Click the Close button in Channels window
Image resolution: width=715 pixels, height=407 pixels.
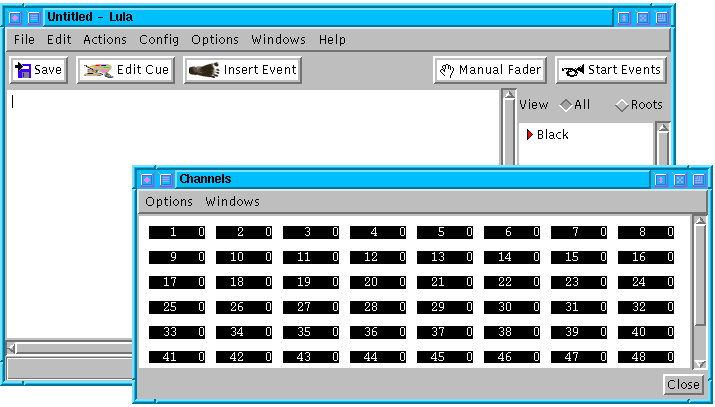683,385
